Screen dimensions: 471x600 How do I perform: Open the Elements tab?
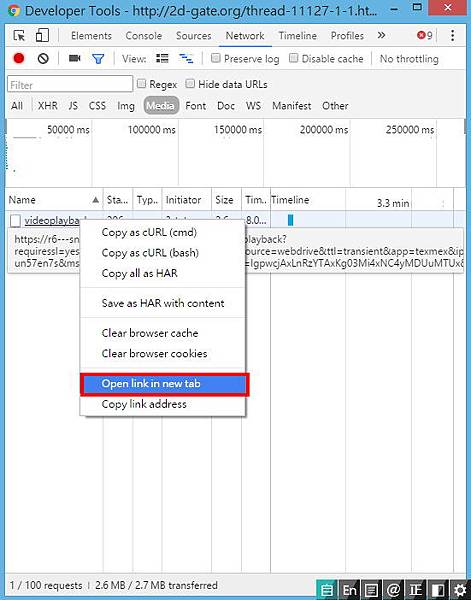[91, 36]
